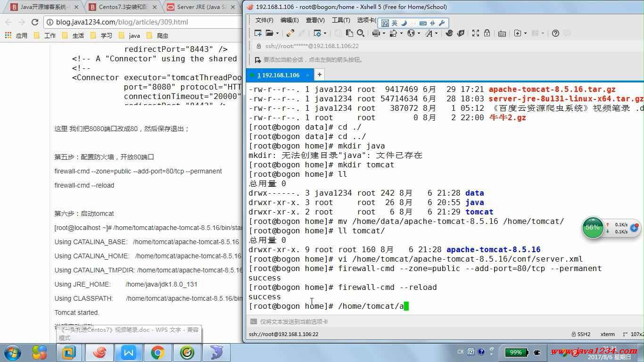Open the 查看(V) menu in Xshell
This screenshot has height=362, width=644.
[x=315, y=20]
